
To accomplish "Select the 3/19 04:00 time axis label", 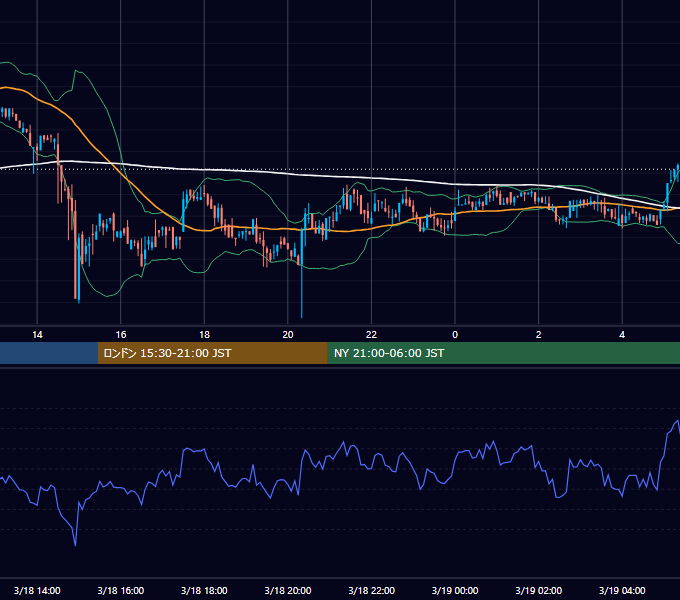I will pos(622,590).
